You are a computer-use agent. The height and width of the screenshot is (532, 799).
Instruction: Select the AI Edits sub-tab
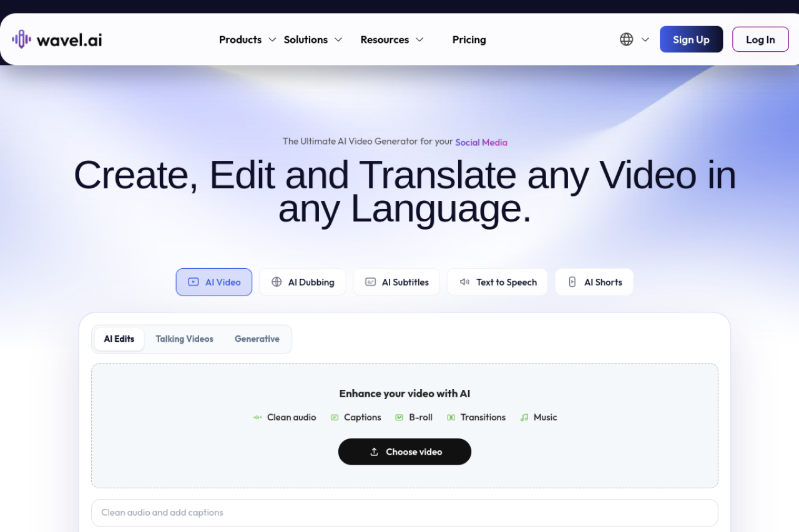[119, 339]
